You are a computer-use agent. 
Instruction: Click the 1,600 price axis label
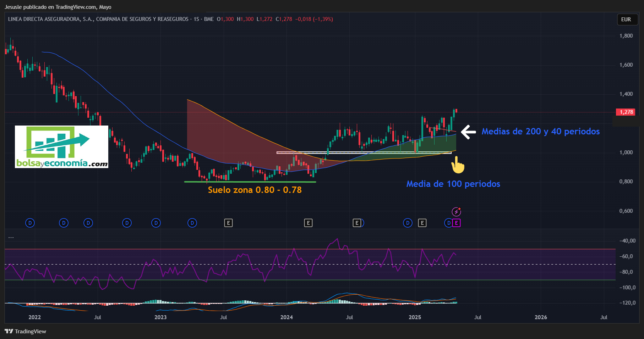(626, 65)
